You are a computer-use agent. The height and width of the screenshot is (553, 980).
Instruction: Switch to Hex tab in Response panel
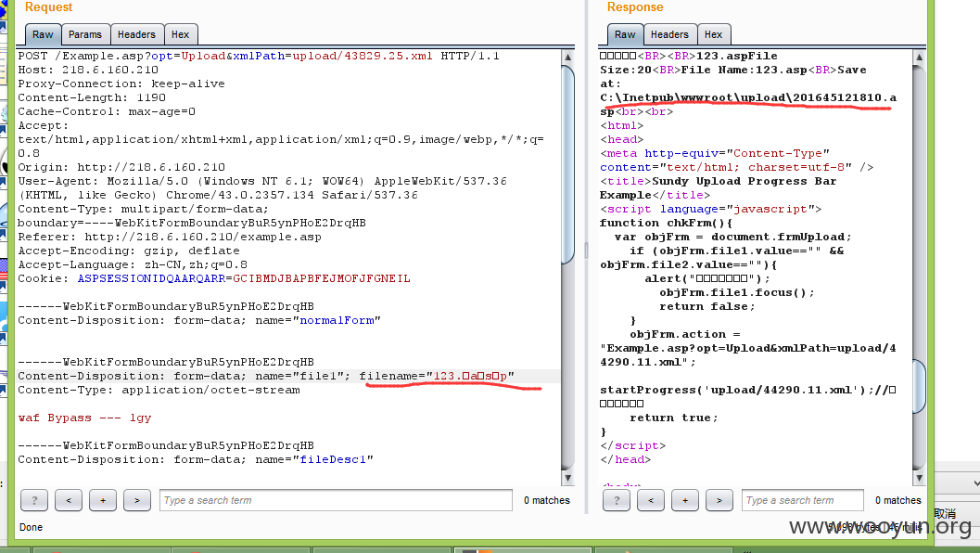(713, 34)
